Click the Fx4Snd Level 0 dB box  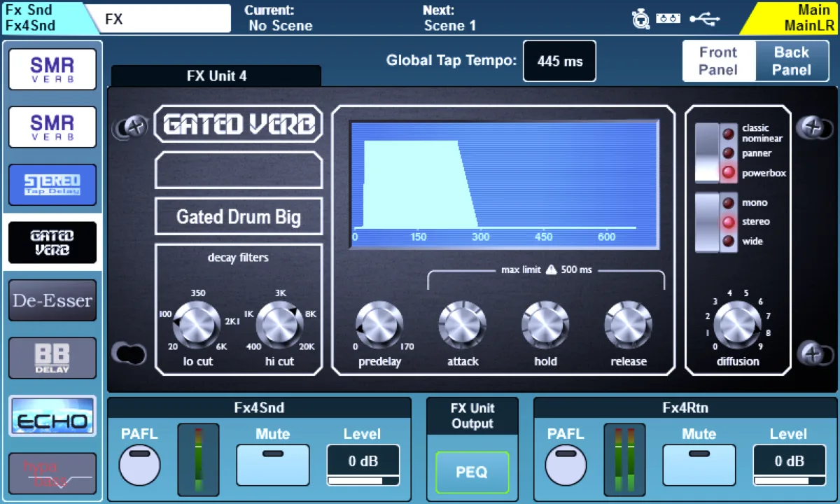pyautogui.click(x=363, y=465)
